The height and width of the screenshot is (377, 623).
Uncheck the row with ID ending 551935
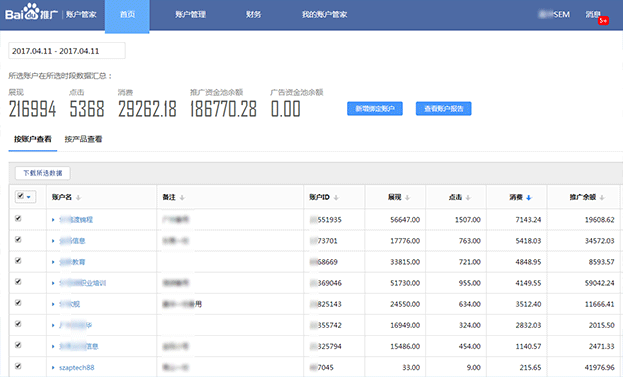[18, 218]
